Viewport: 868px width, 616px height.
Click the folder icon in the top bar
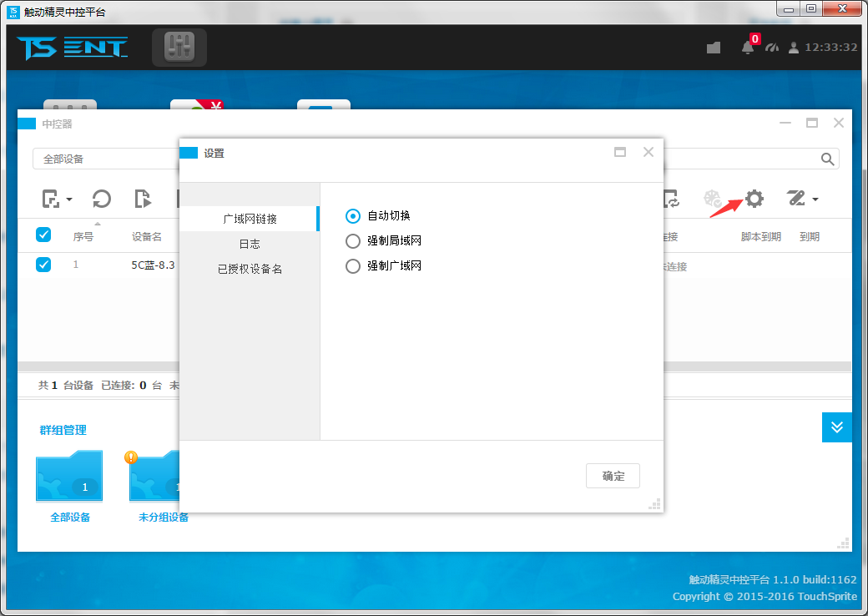coord(714,48)
